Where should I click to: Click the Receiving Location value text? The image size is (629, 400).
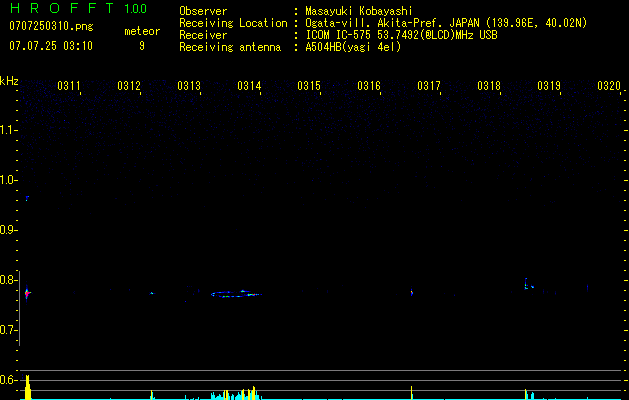click(446, 23)
